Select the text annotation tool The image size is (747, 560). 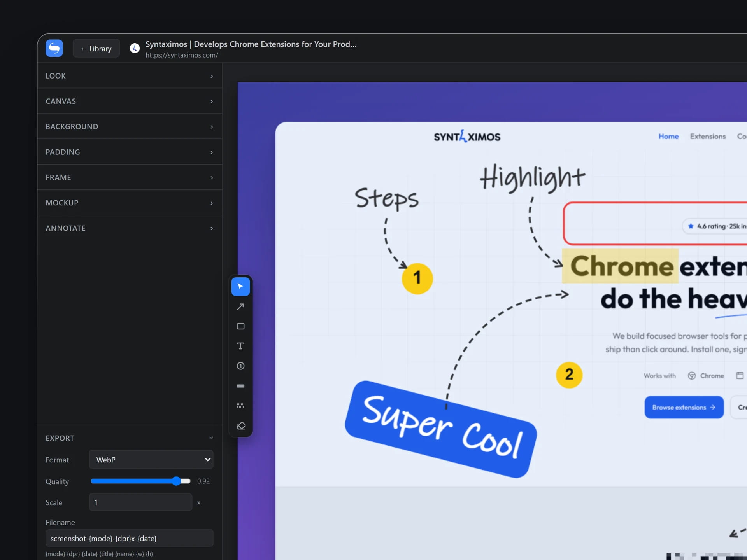coord(240,346)
